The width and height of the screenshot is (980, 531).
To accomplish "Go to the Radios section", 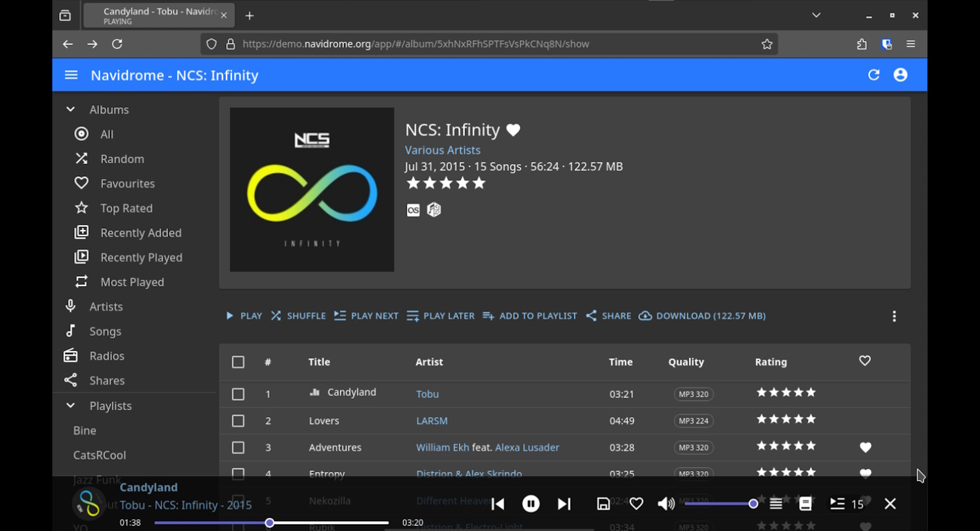I will coord(107,356).
